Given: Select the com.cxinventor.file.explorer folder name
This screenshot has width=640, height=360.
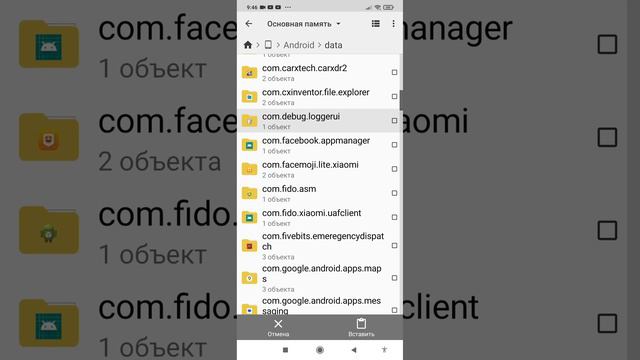Looking at the screenshot, I should 316,92.
